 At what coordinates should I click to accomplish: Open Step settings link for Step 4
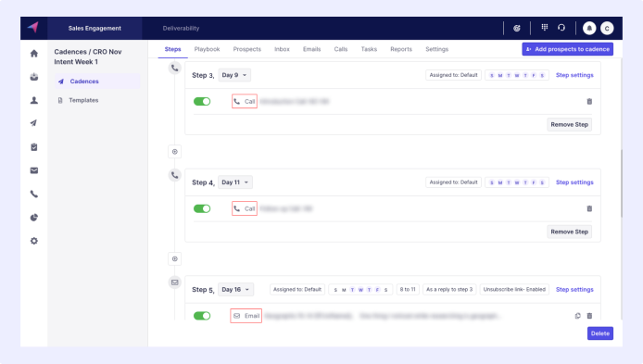point(574,182)
